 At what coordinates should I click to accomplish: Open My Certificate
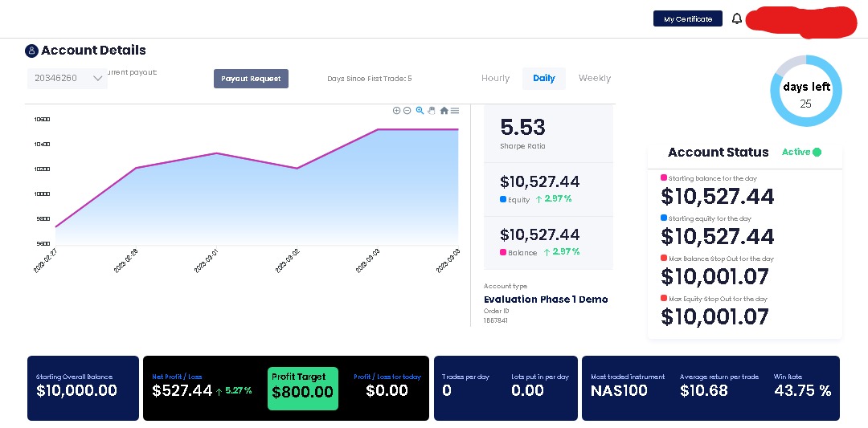tap(688, 18)
